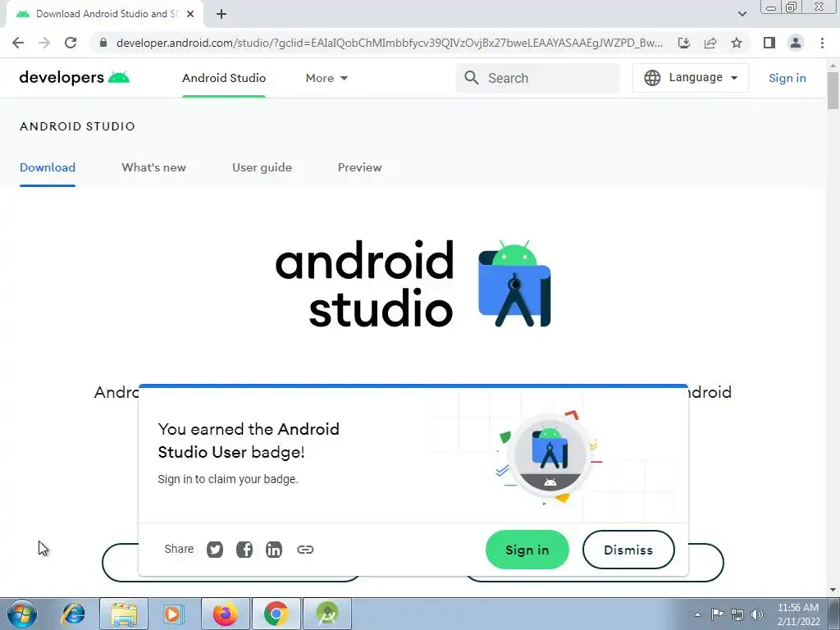Click the browser forward arrow

[44, 43]
